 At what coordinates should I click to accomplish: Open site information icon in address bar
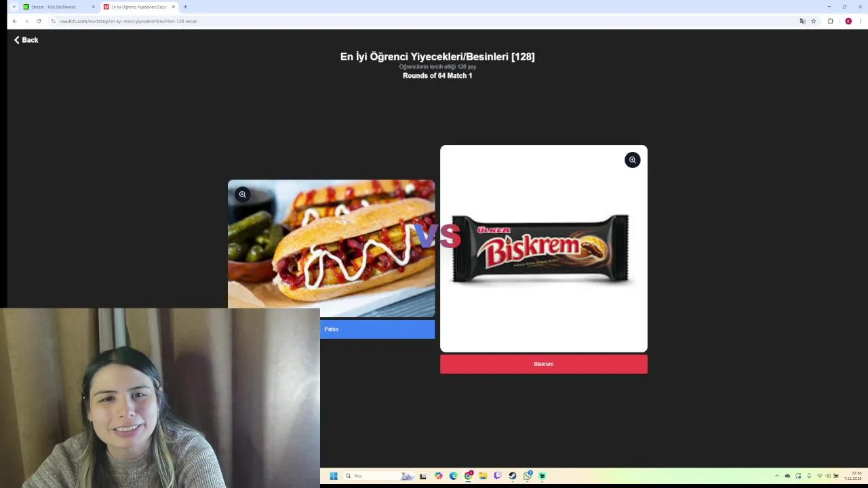[x=54, y=21]
